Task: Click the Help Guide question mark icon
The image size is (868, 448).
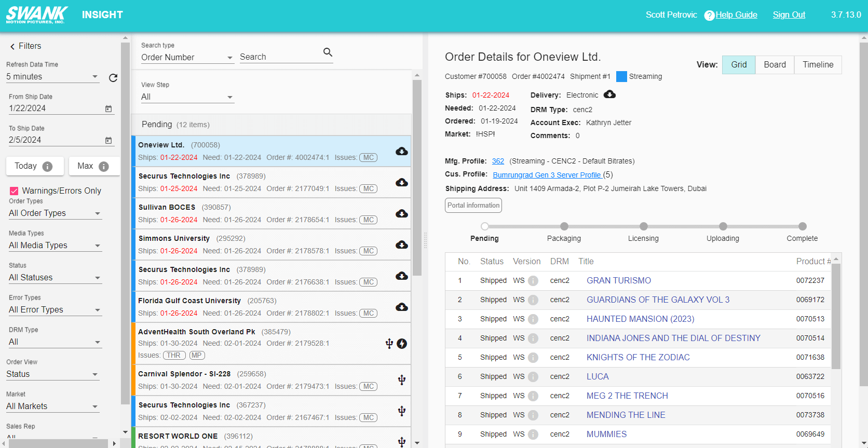Action: coord(709,16)
